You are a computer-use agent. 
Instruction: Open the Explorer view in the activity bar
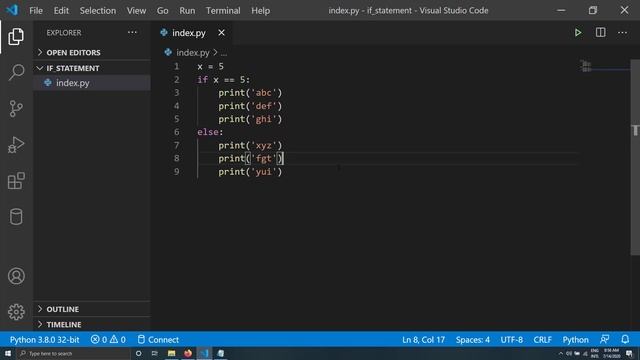pos(16,37)
